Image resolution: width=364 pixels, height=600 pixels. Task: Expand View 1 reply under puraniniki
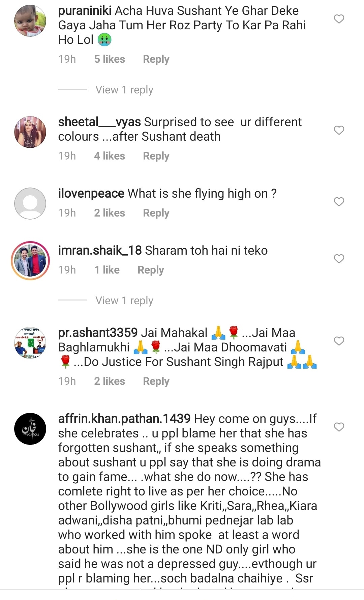tap(124, 90)
